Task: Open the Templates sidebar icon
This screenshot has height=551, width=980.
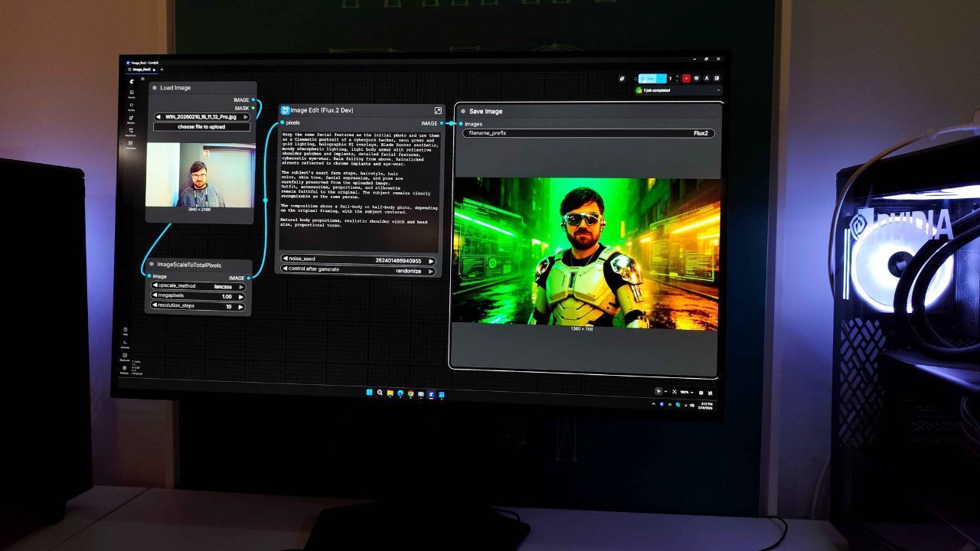Action: point(131,144)
